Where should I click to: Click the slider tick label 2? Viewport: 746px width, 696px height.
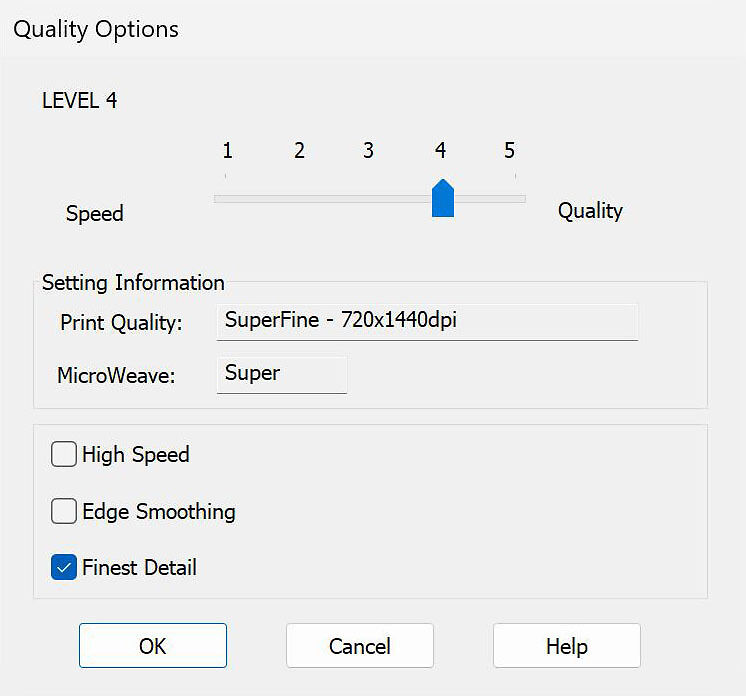click(x=299, y=151)
